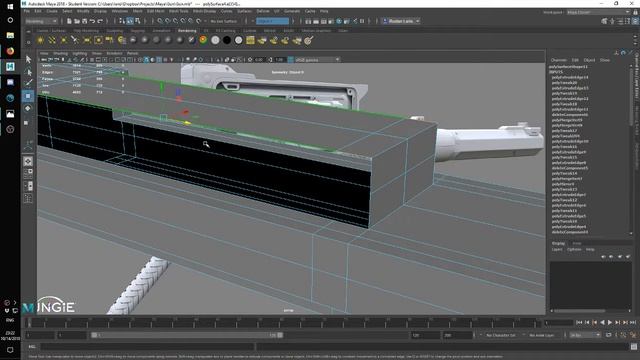Click the Open Scene folder icon
Image resolution: width=640 pixels, height=360 pixels.
(x=77, y=21)
